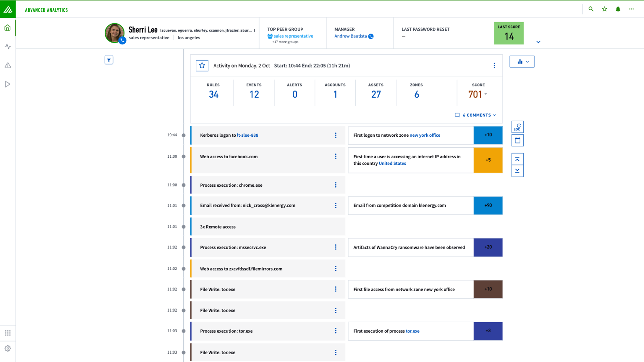The image size is (644, 362).
Task: Open session three-dot menu near activity header
Action: tap(494, 66)
